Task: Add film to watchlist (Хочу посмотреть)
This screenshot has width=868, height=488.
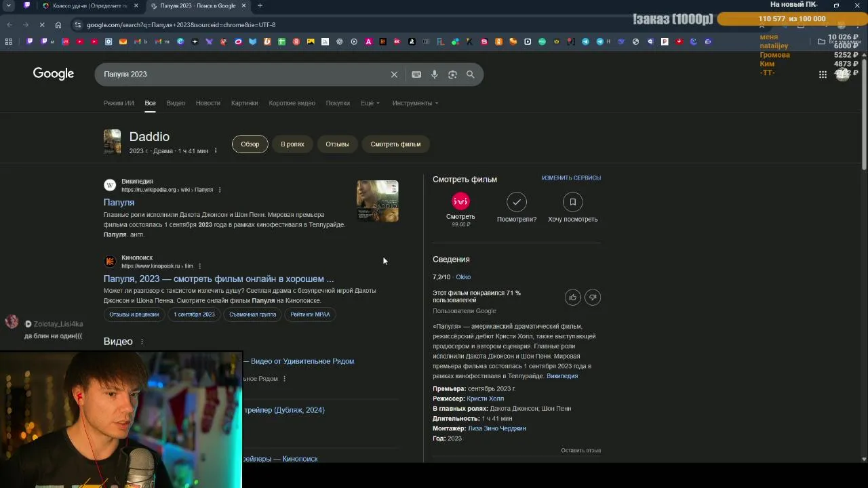Action: [x=572, y=202]
